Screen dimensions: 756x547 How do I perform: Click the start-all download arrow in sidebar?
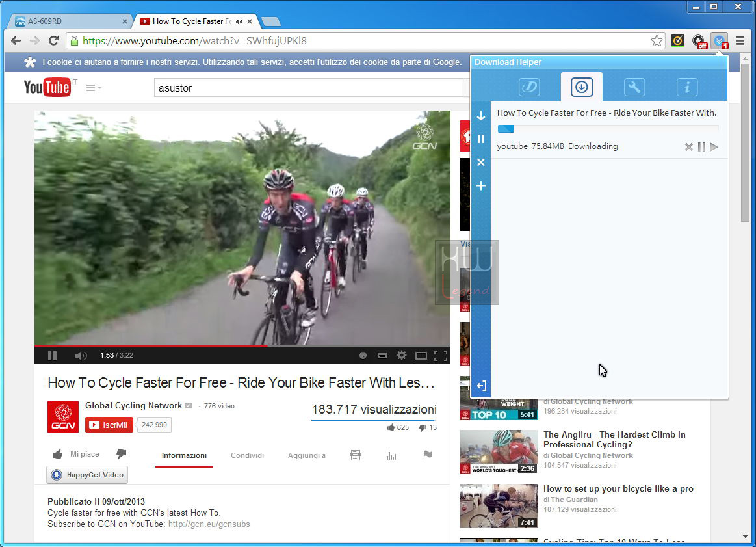pyautogui.click(x=480, y=115)
